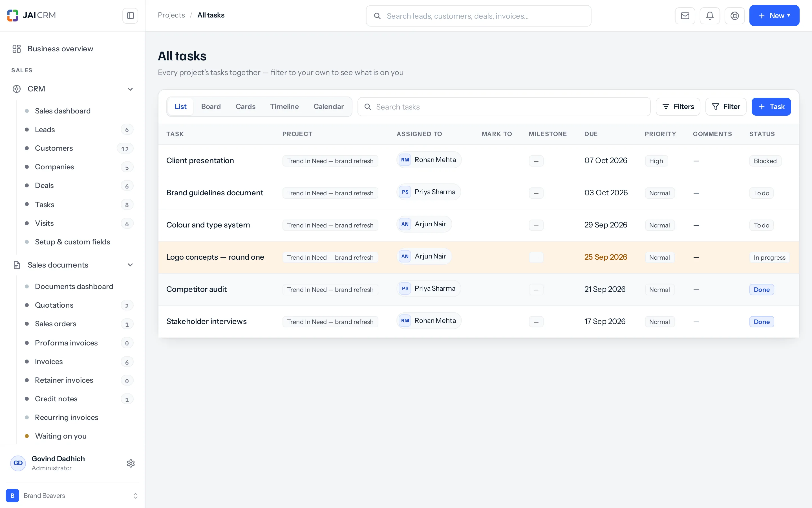Click the global search magnifier icon
Image resolution: width=812 pixels, height=508 pixels.
click(x=377, y=16)
